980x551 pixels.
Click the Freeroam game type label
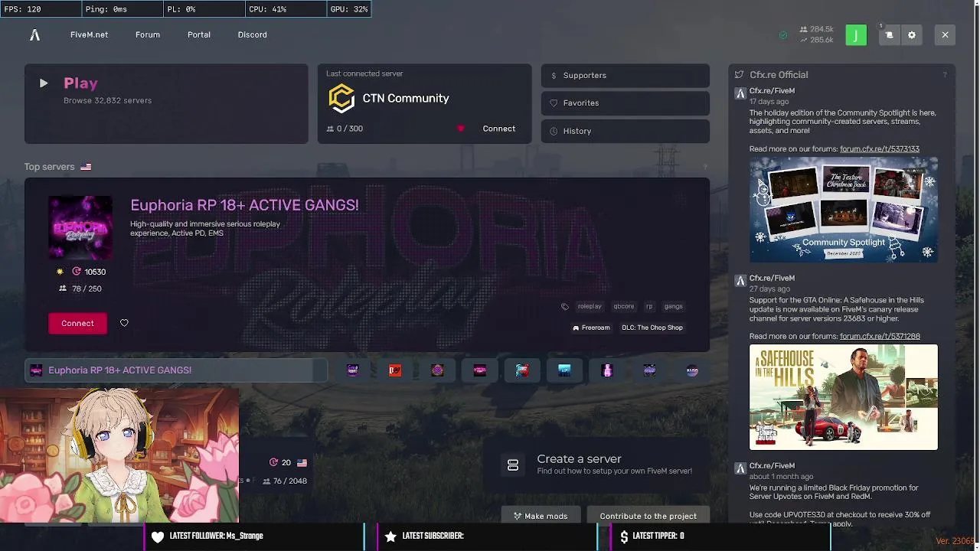591,328
